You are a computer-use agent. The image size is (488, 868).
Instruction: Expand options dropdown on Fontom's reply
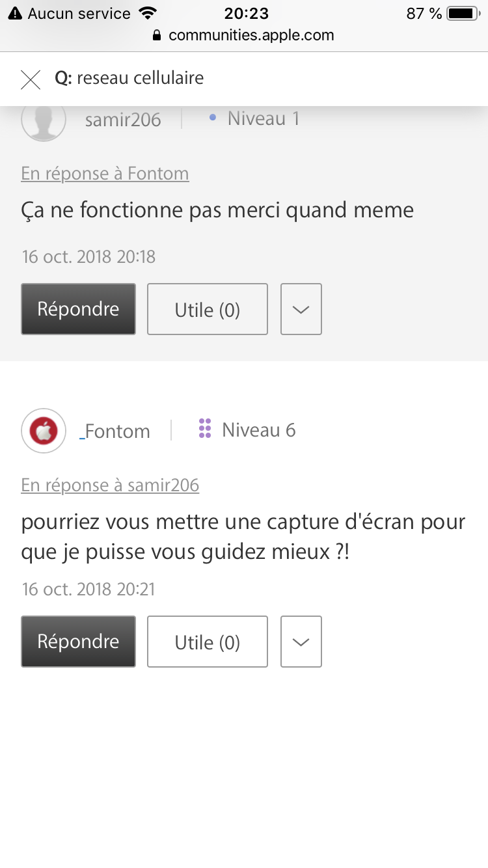coord(301,642)
